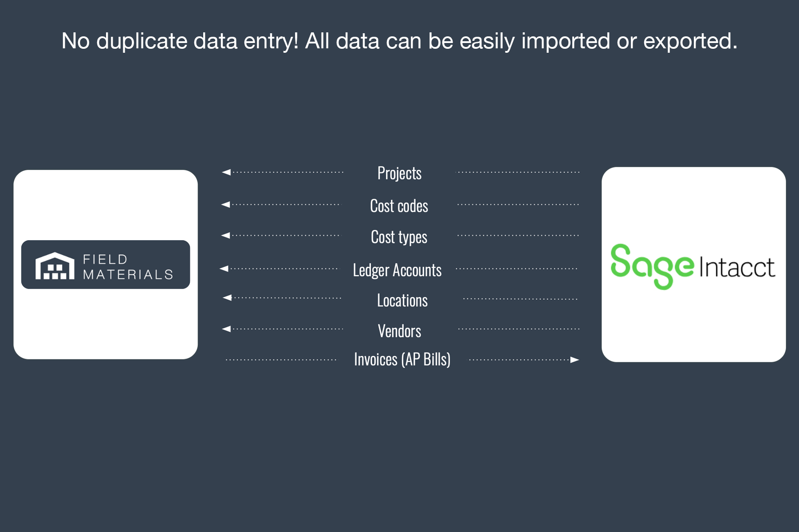Click the green Sage logo
Screen dimensions: 799x532
pos(652,266)
